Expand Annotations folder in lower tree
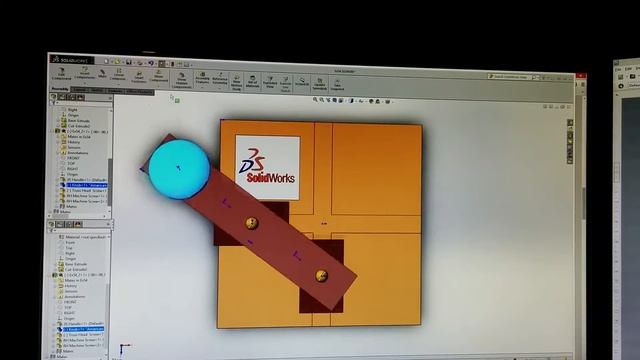This screenshot has height=360, width=640. 55,297
